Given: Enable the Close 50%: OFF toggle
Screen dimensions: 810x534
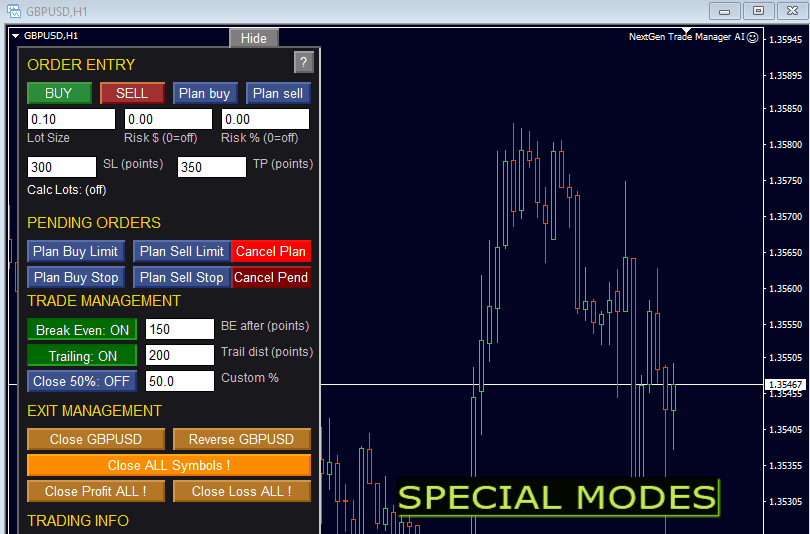Looking at the screenshot, I should (82, 381).
